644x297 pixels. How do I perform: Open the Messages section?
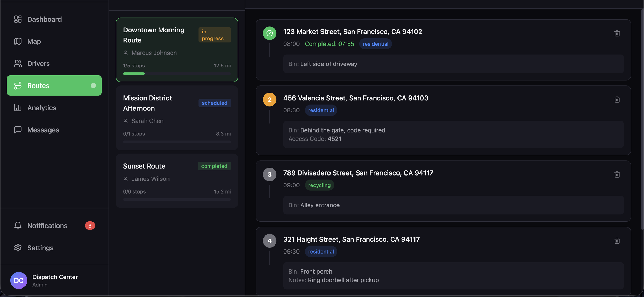[43, 130]
